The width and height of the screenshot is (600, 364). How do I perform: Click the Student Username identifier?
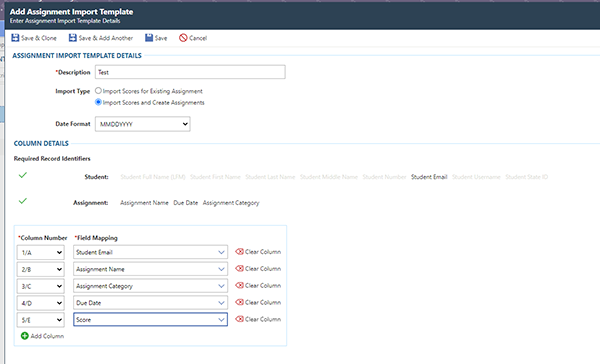coord(476,177)
